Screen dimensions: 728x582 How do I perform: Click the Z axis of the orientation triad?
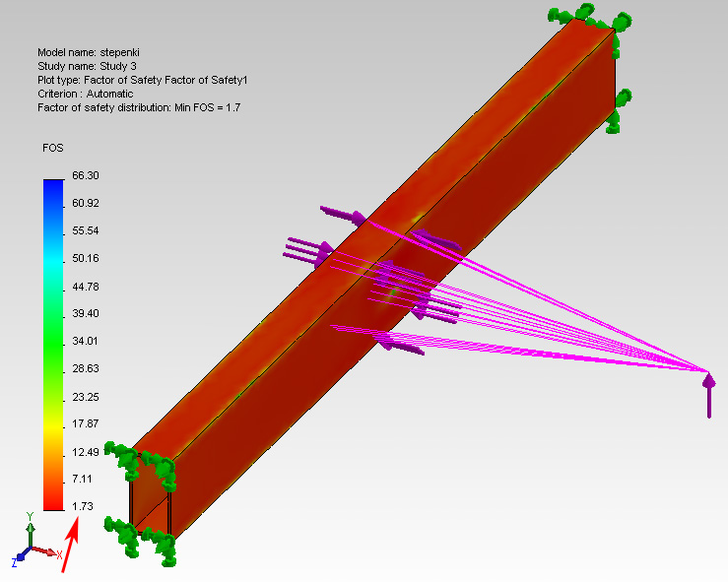21,557
